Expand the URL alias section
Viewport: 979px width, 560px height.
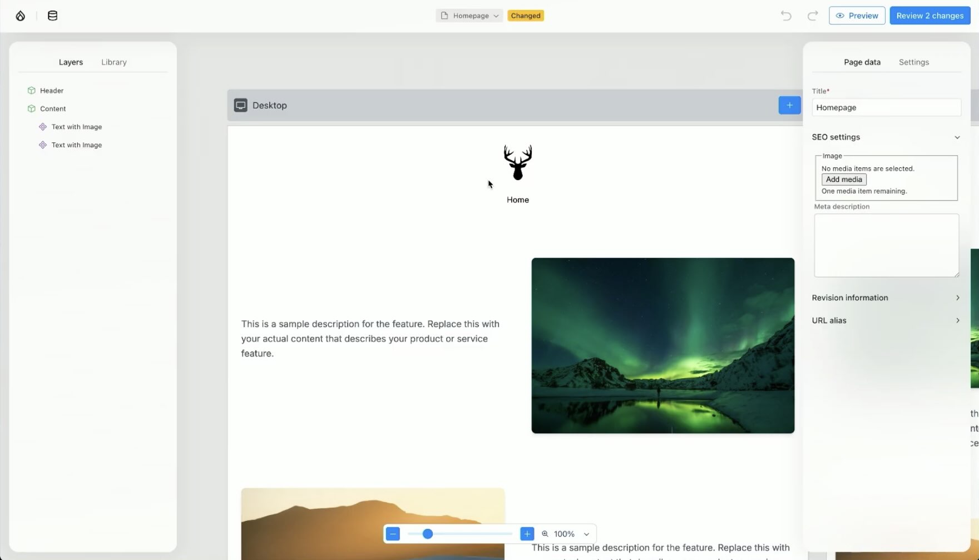pyautogui.click(x=886, y=320)
